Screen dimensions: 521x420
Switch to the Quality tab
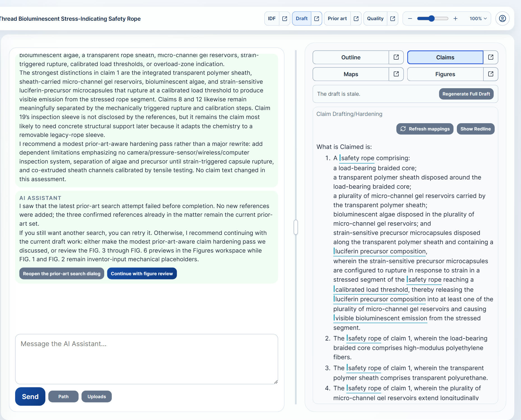pyautogui.click(x=375, y=18)
